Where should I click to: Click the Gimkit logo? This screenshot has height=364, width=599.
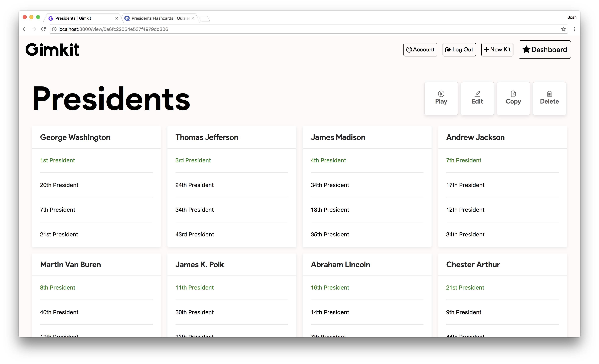click(52, 50)
